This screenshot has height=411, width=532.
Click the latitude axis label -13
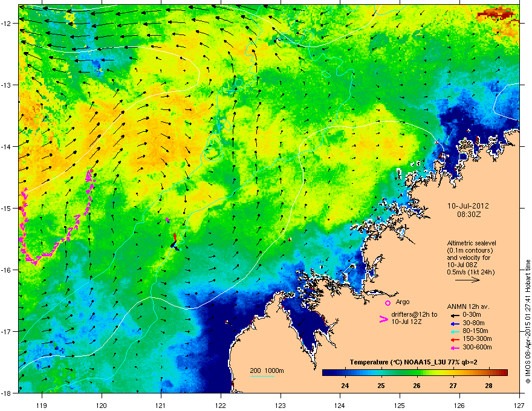coord(6,85)
